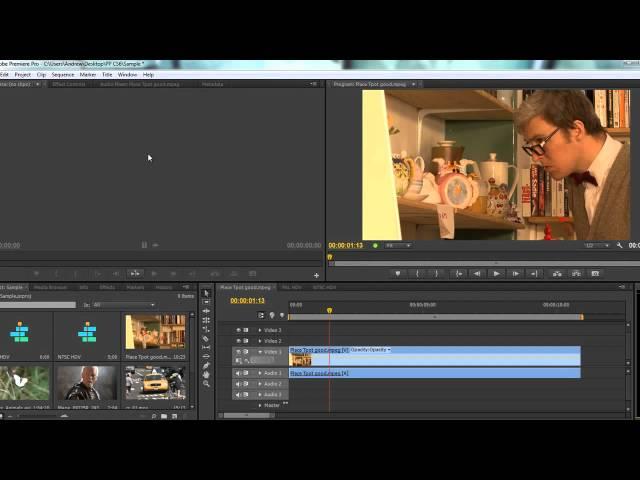Viewport: 640px width, 480px height.
Task: Click Mark In bracket button
Action: pyautogui.click(x=417, y=273)
